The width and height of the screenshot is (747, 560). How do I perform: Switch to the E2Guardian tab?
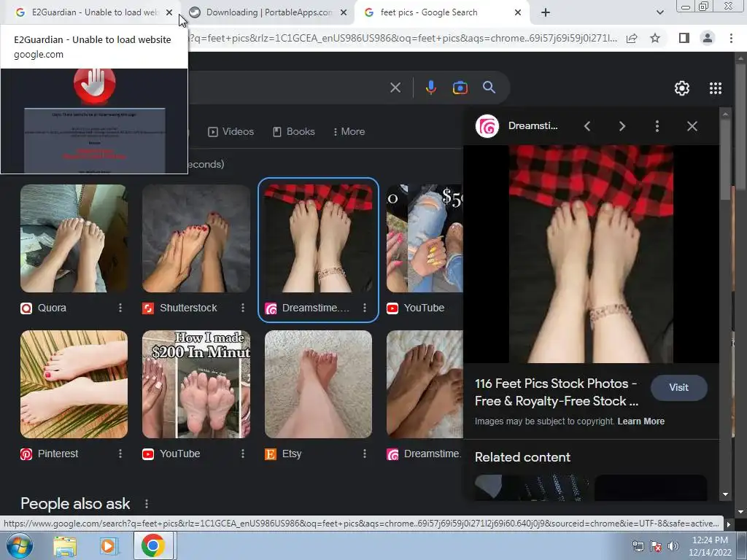[x=90, y=12]
